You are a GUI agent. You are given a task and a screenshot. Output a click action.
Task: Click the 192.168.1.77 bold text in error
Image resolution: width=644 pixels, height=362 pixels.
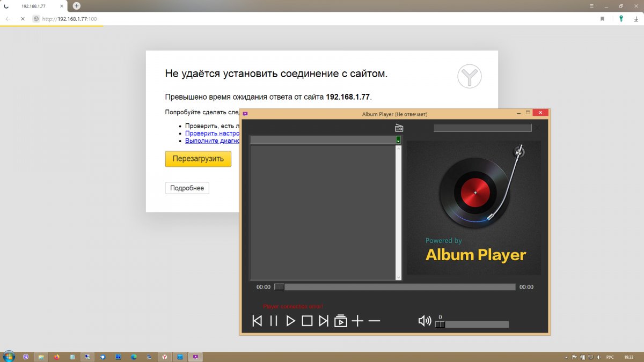click(348, 97)
